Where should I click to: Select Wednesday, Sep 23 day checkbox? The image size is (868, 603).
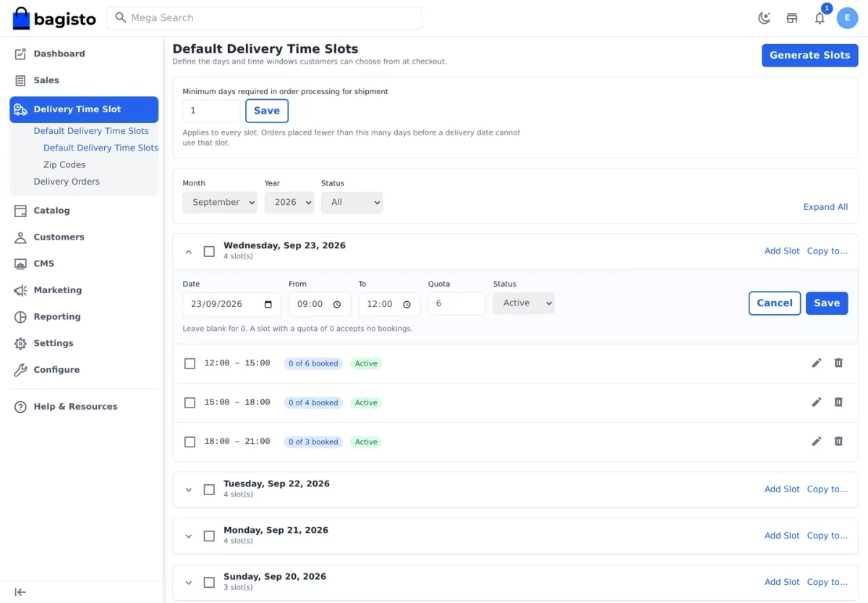click(x=209, y=251)
